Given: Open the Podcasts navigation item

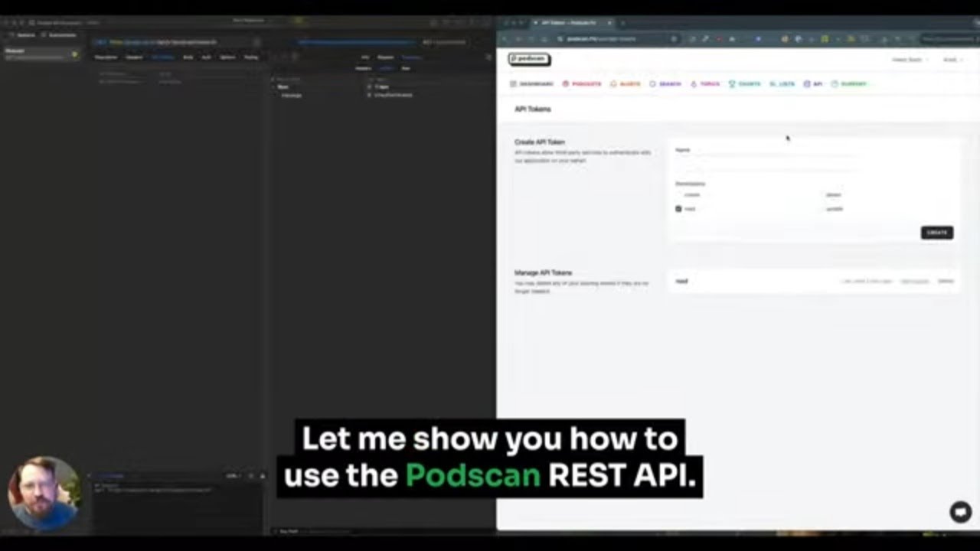Looking at the screenshot, I should click(x=582, y=84).
